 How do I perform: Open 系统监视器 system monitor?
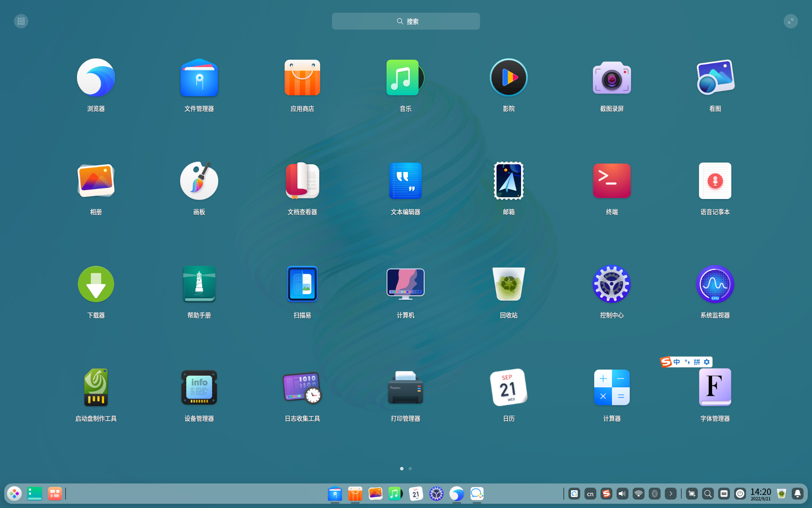(x=715, y=284)
